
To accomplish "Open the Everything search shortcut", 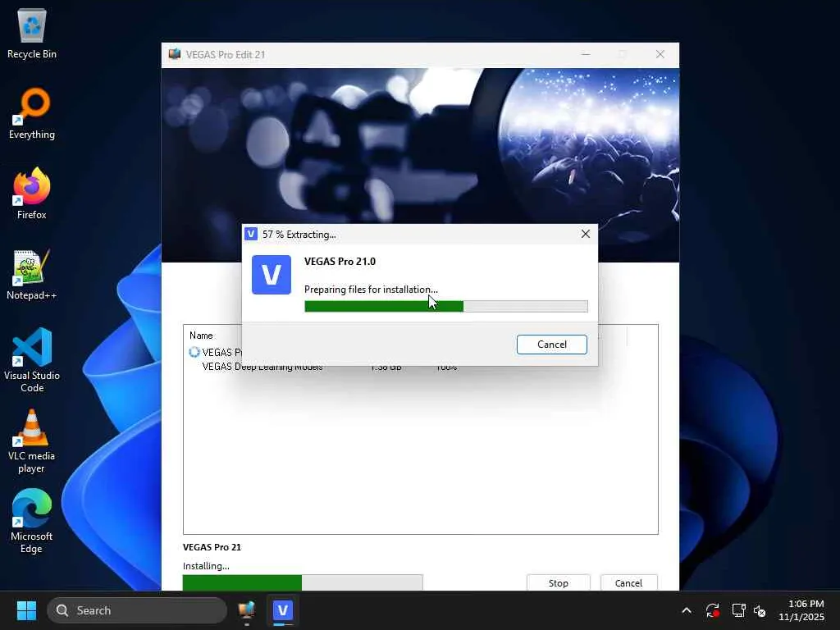I will pyautogui.click(x=32, y=113).
